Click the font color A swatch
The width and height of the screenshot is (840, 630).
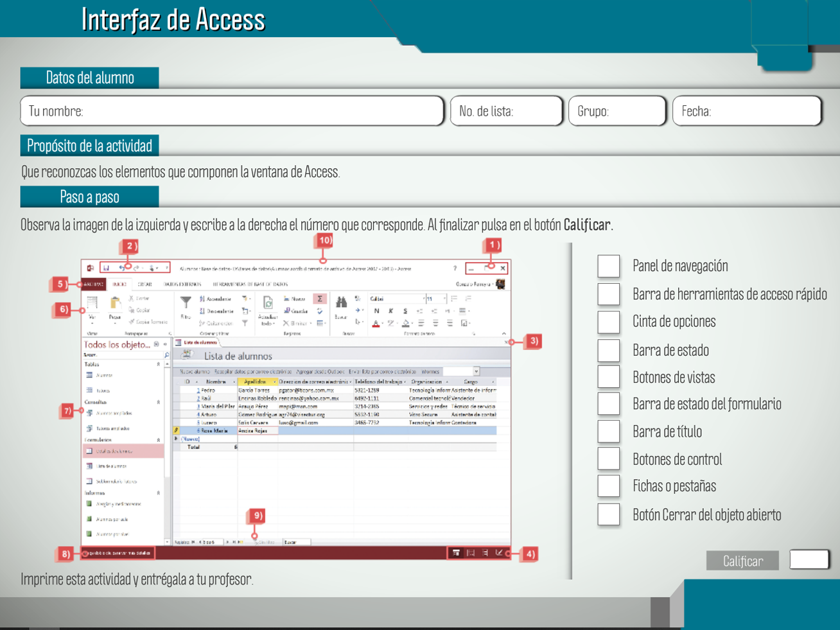click(x=376, y=323)
